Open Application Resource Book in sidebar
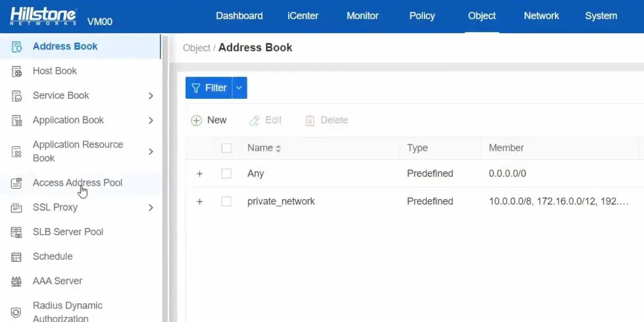The image size is (644, 322). click(78, 151)
